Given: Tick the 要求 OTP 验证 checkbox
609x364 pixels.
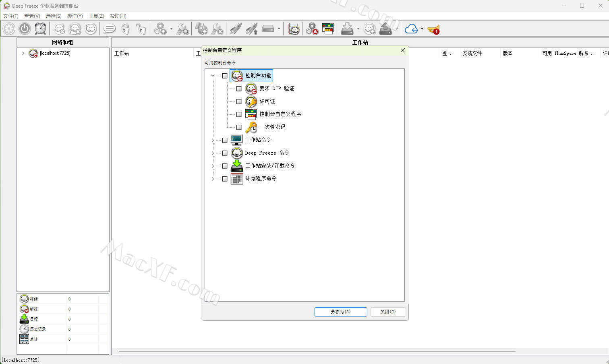Looking at the screenshot, I should (239, 89).
